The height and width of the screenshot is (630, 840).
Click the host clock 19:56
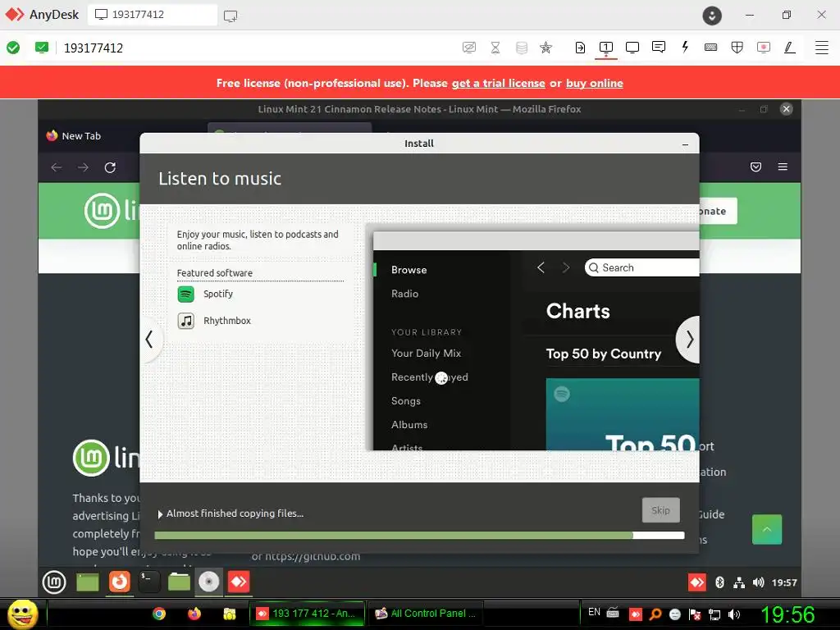[788, 614]
